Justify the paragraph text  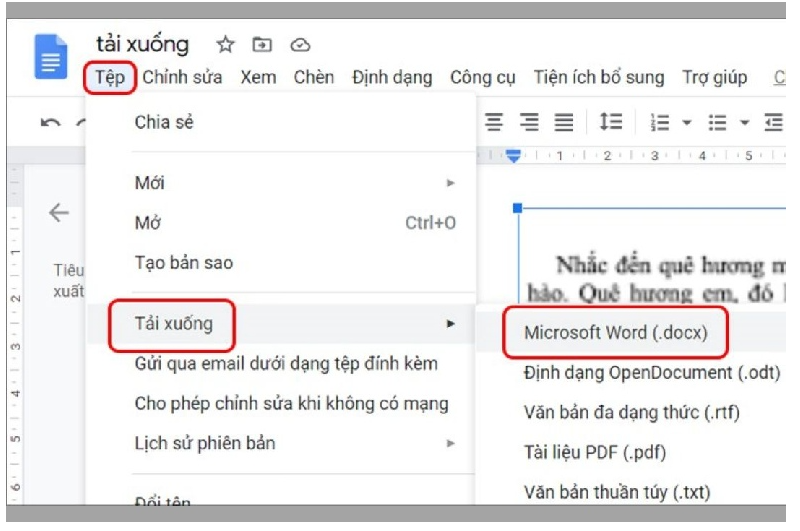coord(564,122)
